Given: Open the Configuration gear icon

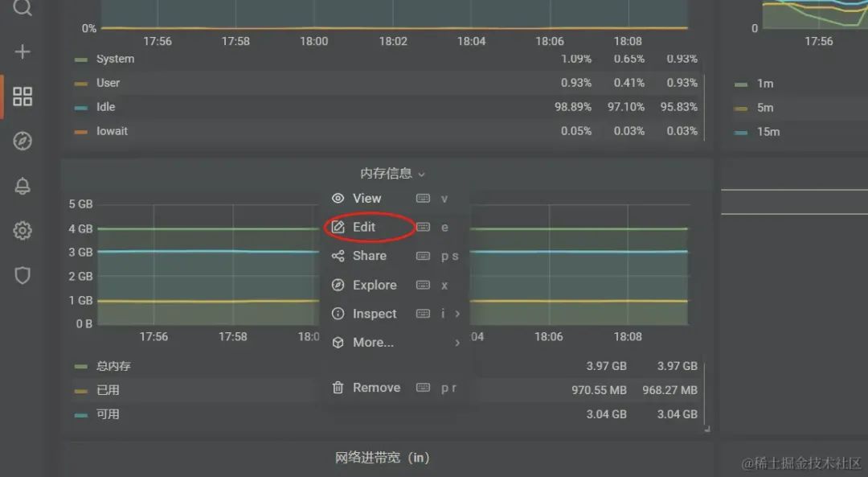Looking at the screenshot, I should click(23, 231).
